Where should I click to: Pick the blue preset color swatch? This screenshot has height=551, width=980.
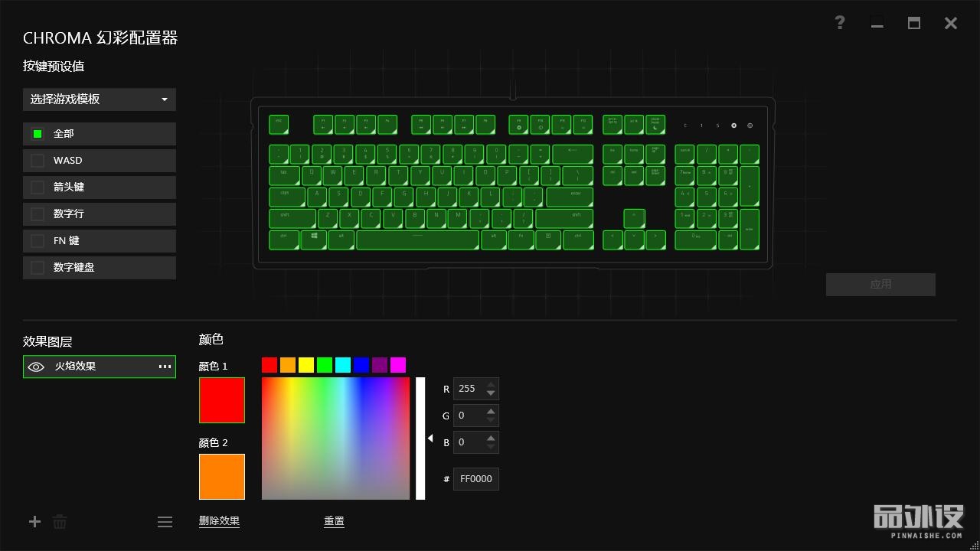(x=361, y=365)
